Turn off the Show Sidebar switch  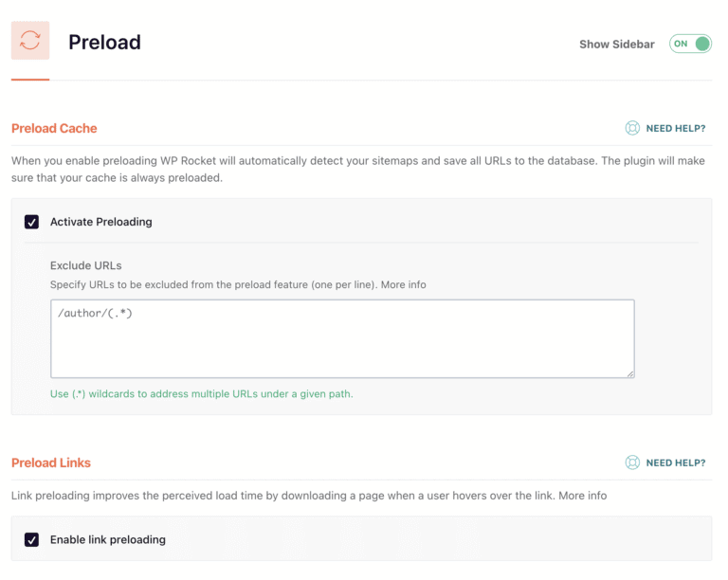(x=690, y=45)
